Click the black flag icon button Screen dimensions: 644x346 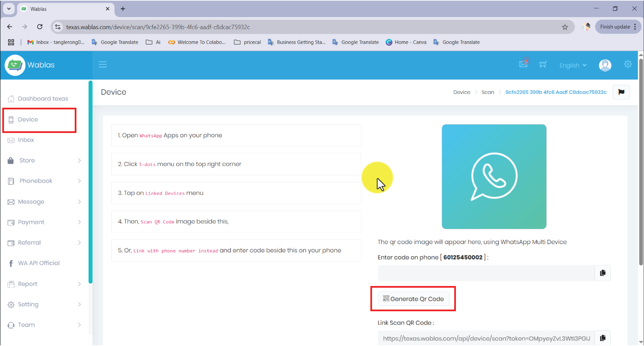pyautogui.click(x=621, y=92)
